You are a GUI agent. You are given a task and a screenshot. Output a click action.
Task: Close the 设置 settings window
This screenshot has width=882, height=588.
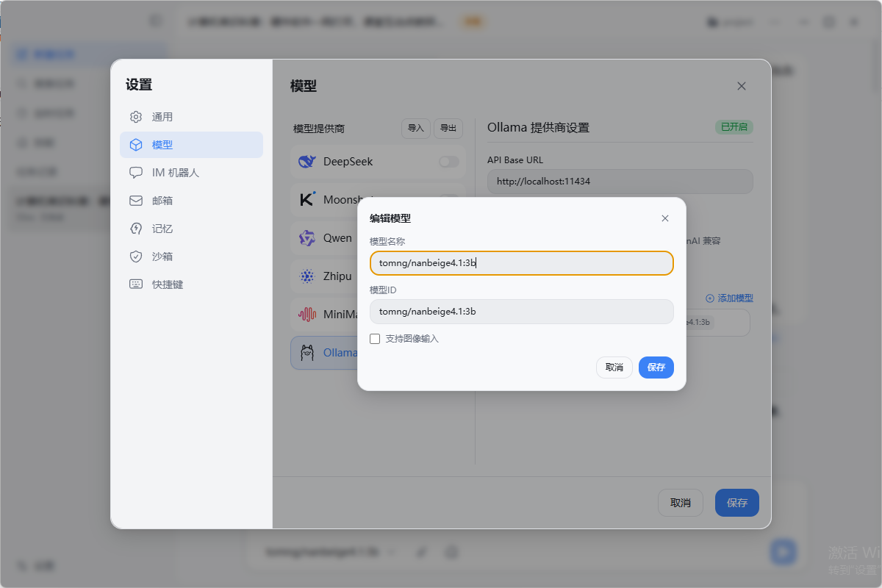coord(742,86)
